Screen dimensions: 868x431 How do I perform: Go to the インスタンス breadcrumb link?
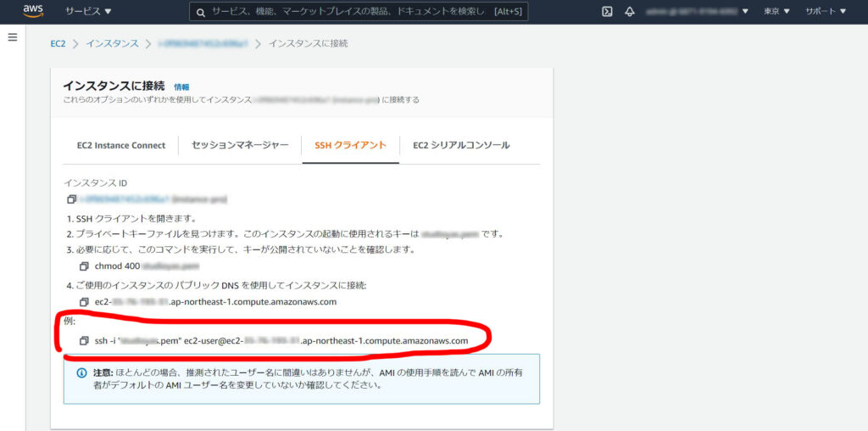112,43
